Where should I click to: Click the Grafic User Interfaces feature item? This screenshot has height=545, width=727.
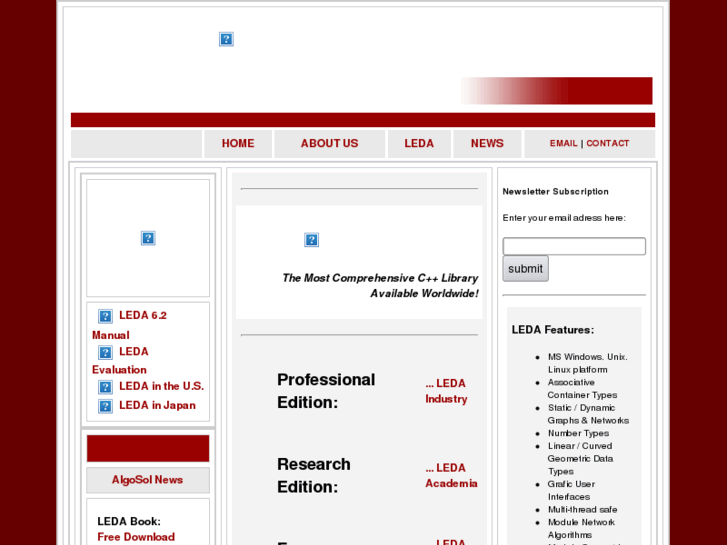tap(571, 490)
